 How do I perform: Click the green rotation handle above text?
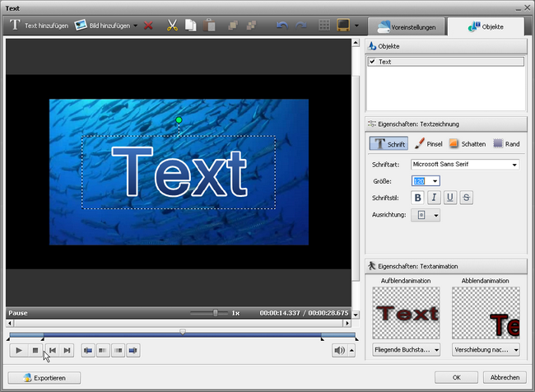point(179,120)
